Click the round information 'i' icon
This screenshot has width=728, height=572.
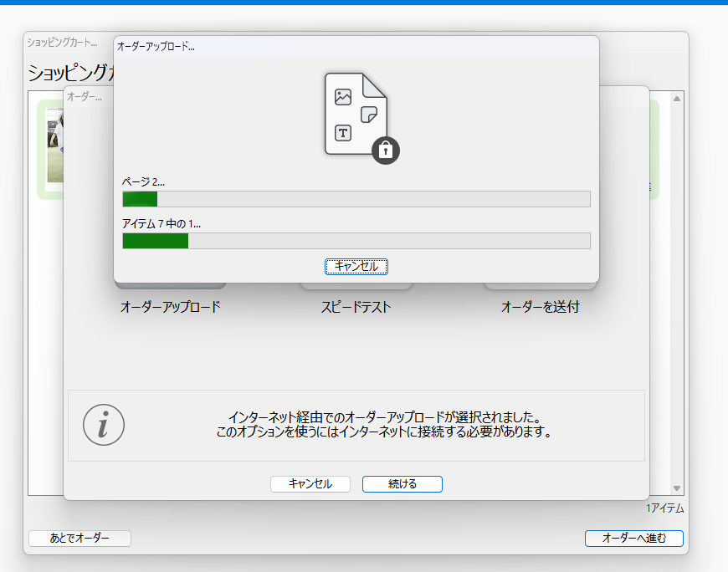point(104,425)
